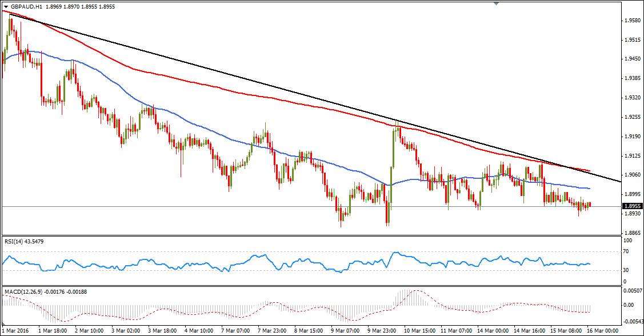Click the RSI 100 scale label
This screenshot has height=336, width=644.
tap(627, 240)
